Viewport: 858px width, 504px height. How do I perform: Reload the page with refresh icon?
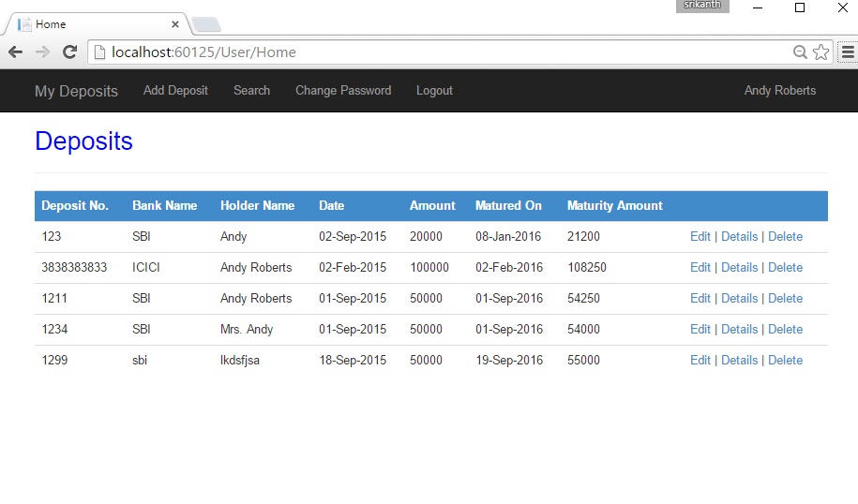[69, 52]
